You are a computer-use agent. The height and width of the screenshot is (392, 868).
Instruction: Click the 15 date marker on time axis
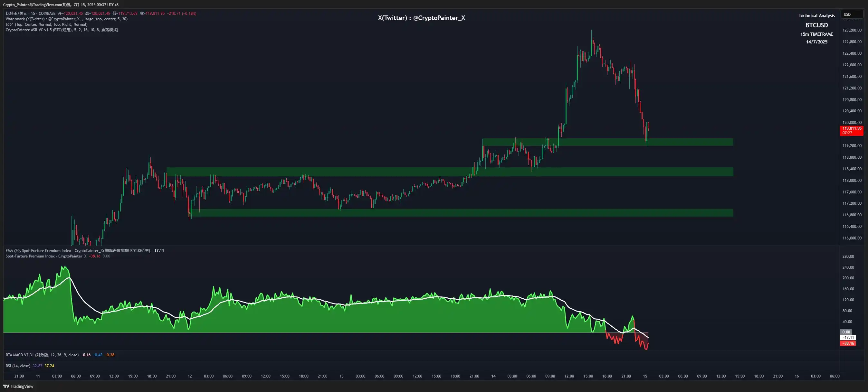(644, 376)
